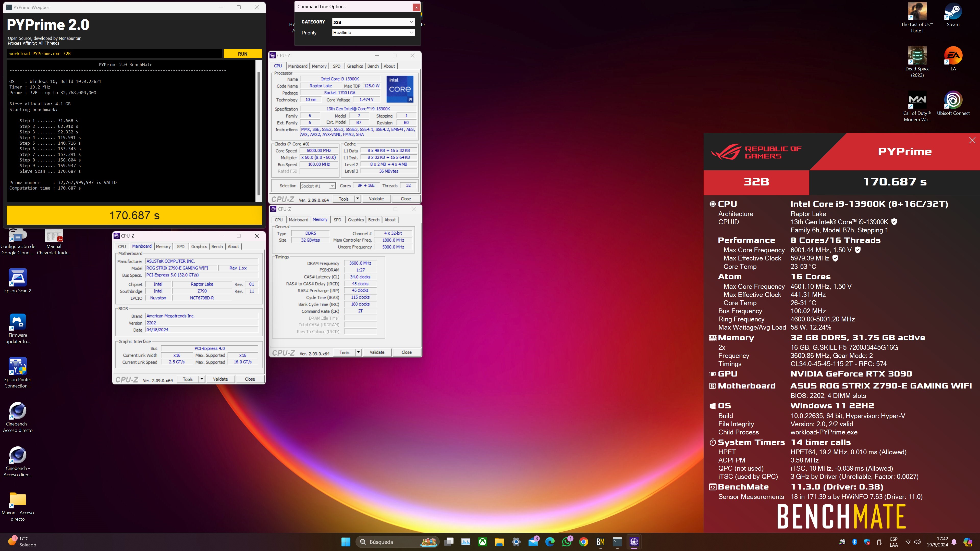Image resolution: width=980 pixels, height=551 pixels.
Task: Open Xbox app from the taskbar
Action: (482, 542)
